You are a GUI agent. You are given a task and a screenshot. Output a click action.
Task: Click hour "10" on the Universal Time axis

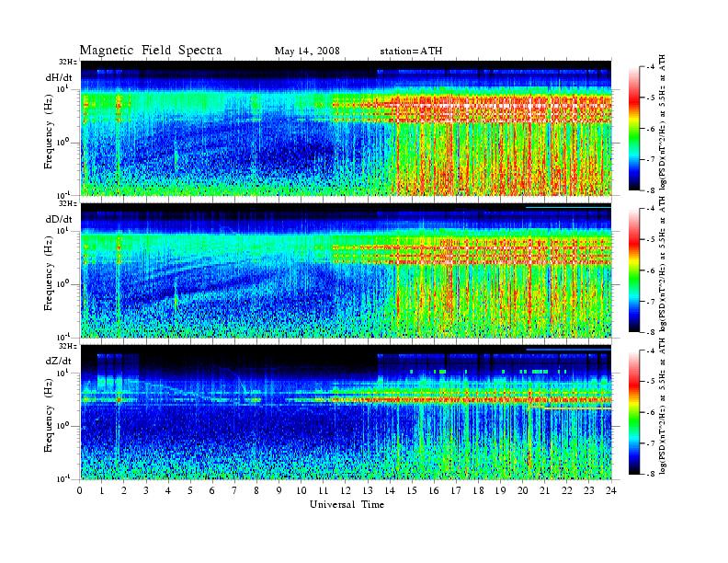[301, 490]
